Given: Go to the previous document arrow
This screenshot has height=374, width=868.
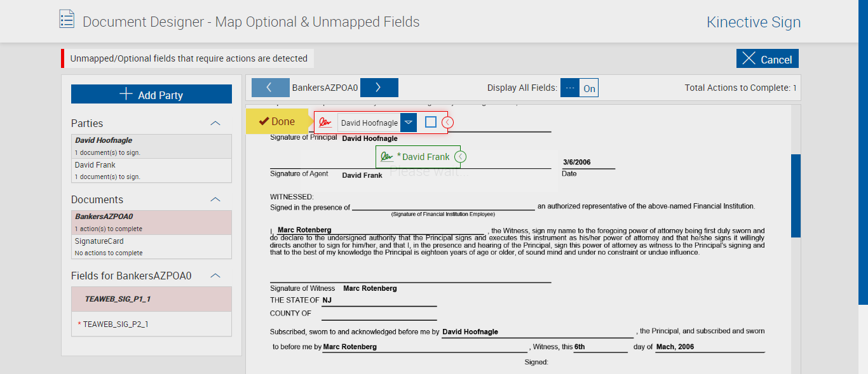Looking at the screenshot, I should pyautogui.click(x=269, y=88).
